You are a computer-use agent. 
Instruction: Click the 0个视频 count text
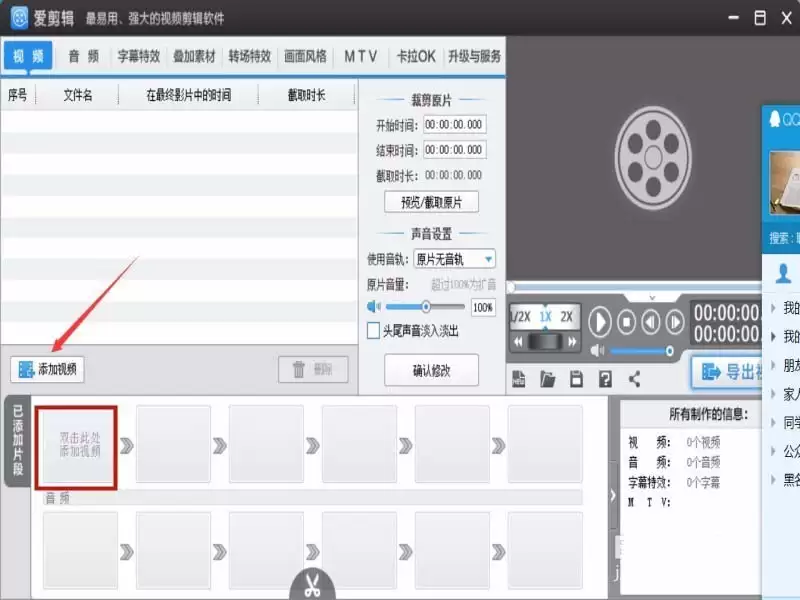pyautogui.click(x=704, y=442)
